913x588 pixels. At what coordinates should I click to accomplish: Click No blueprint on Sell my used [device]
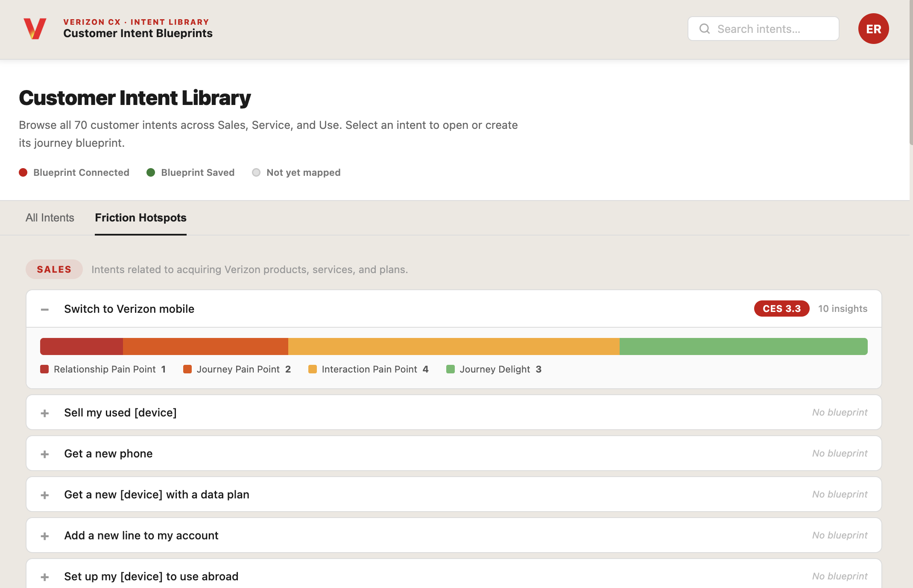840,412
